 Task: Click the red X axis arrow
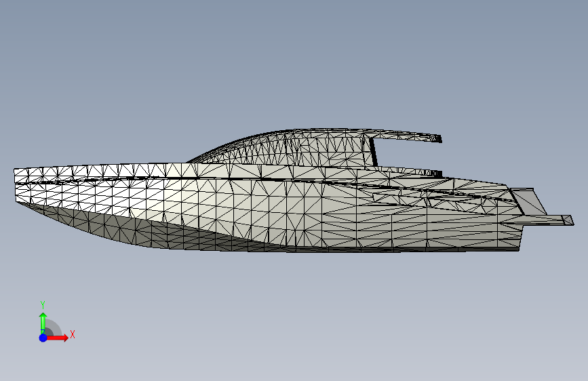click(x=58, y=338)
